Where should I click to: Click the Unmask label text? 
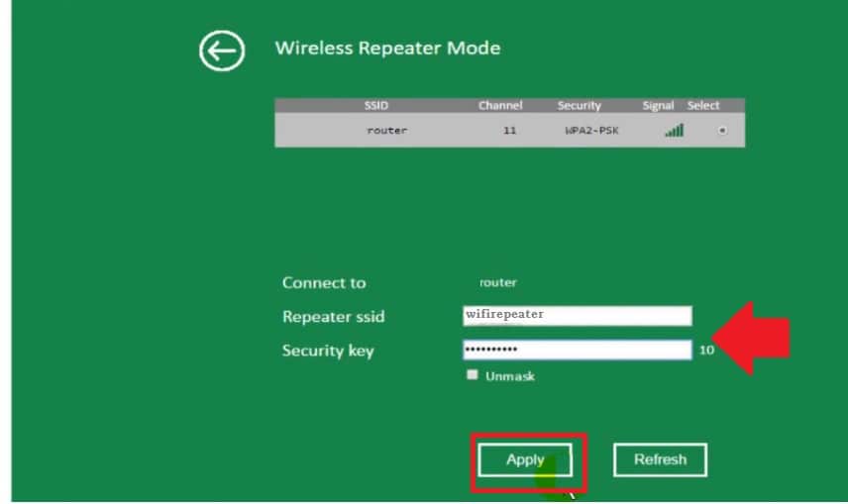510,377
